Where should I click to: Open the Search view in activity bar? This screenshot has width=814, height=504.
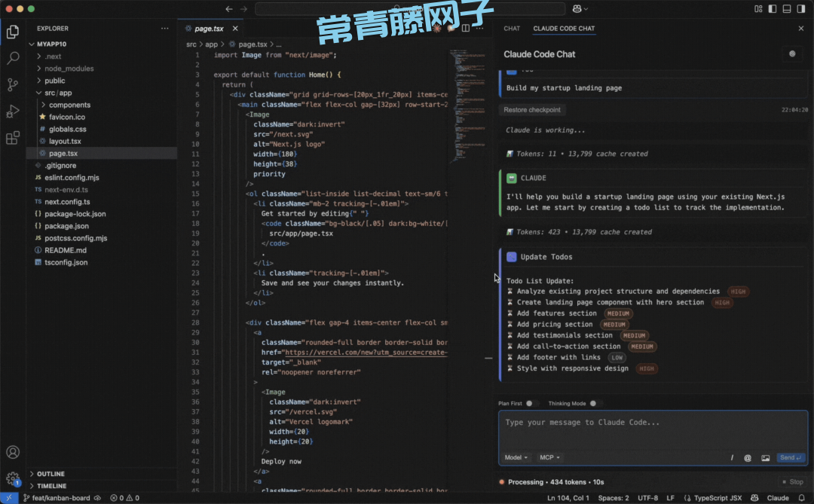click(13, 58)
